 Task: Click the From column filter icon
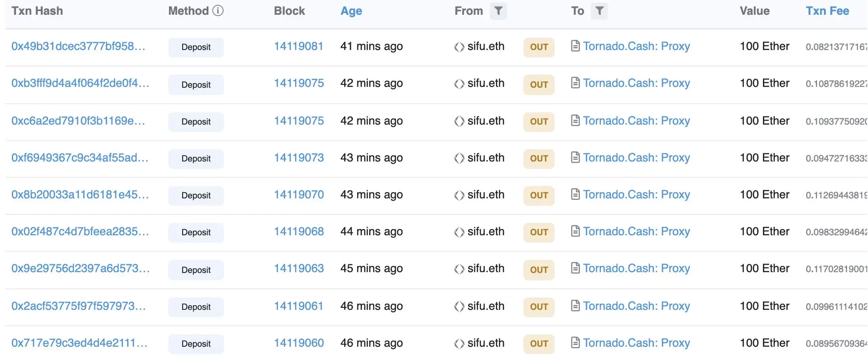498,11
